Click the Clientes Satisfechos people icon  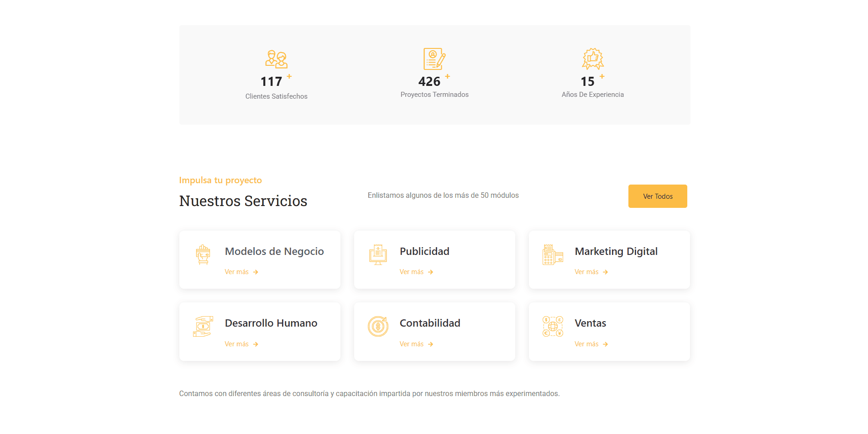(276, 59)
